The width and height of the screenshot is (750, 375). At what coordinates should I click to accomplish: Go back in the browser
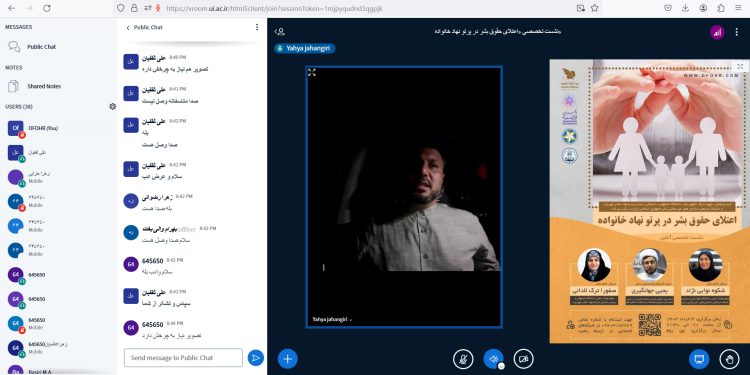[x=12, y=8]
